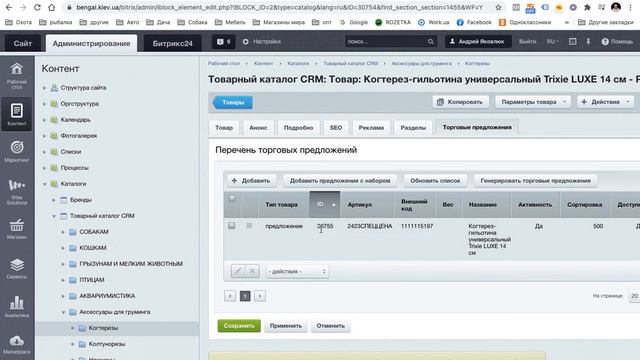Switch to the Подробно tab
The height and width of the screenshot is (360, 640).
[x=298, y=128]
